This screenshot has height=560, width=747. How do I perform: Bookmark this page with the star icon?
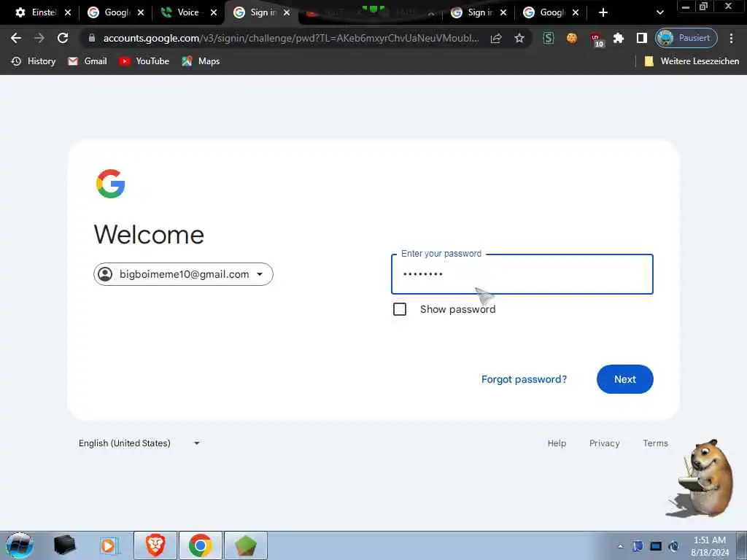point(519,38)
